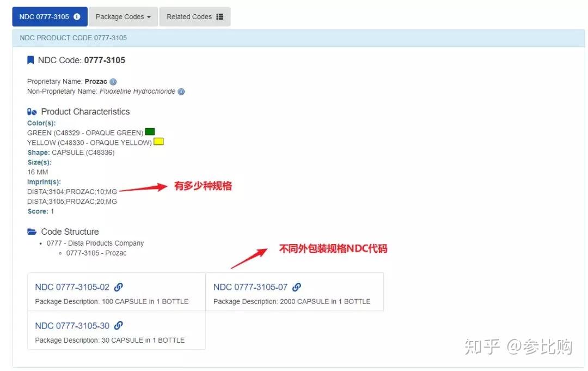Click the NDC PRODUCT CODE 0777-3105 header bar
Screen dimensions: 588x371
73,38
